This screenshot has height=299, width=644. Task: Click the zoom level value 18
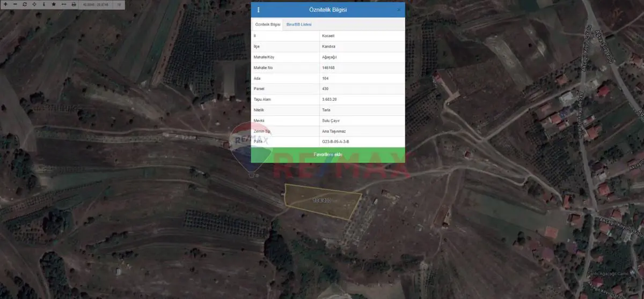click(x=119, y=4)
